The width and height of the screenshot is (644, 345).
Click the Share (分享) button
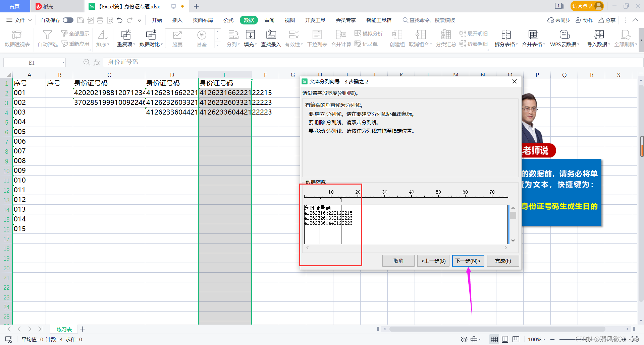click(607, 20)
